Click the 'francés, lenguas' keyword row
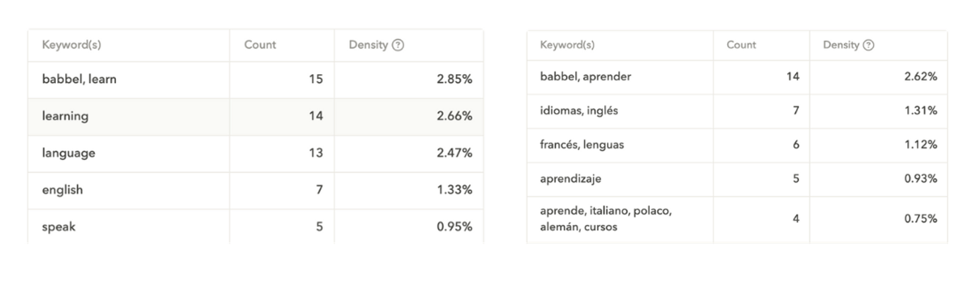980x307 pixels. coord(582,145)
